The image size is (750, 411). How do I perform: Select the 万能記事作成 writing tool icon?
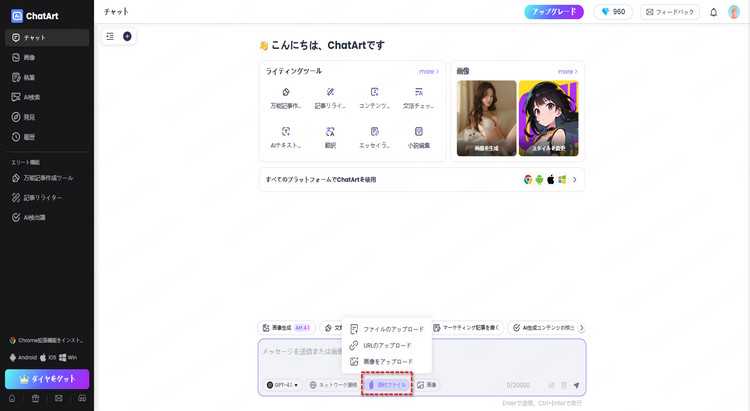[x=286, y=98]
